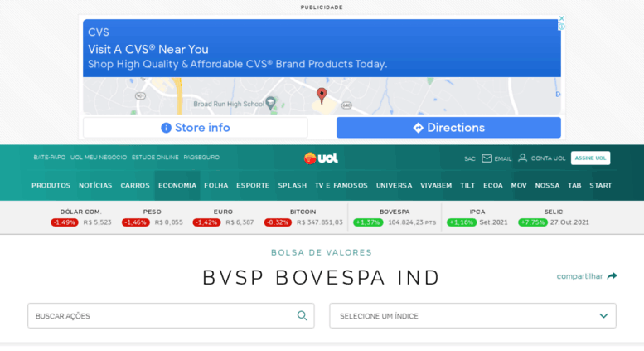The width and height of the screenshot is (644, 351).
Task: Open TAB section
Action: tap(574, 185)
